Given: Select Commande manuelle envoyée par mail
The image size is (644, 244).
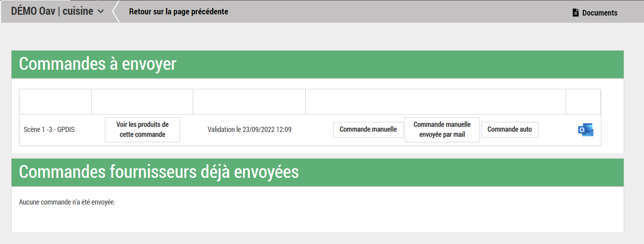Looking at the screenshot, I should point(442,130).
